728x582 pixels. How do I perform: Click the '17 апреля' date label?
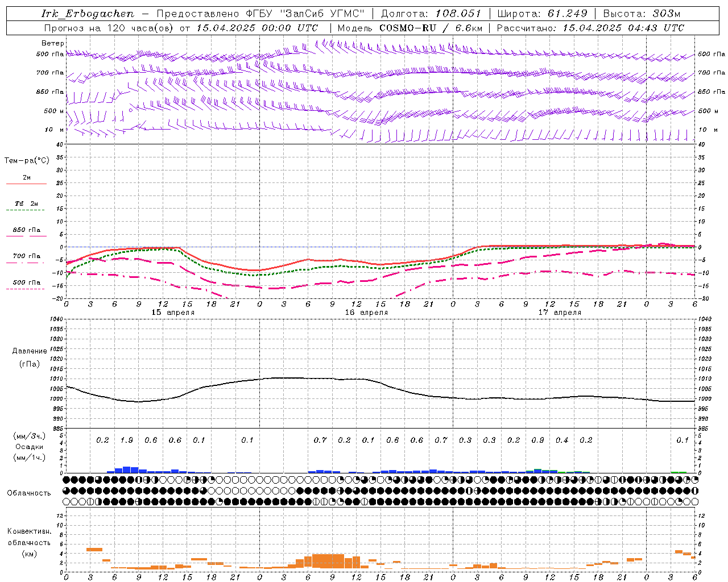[x=560, y=313]
